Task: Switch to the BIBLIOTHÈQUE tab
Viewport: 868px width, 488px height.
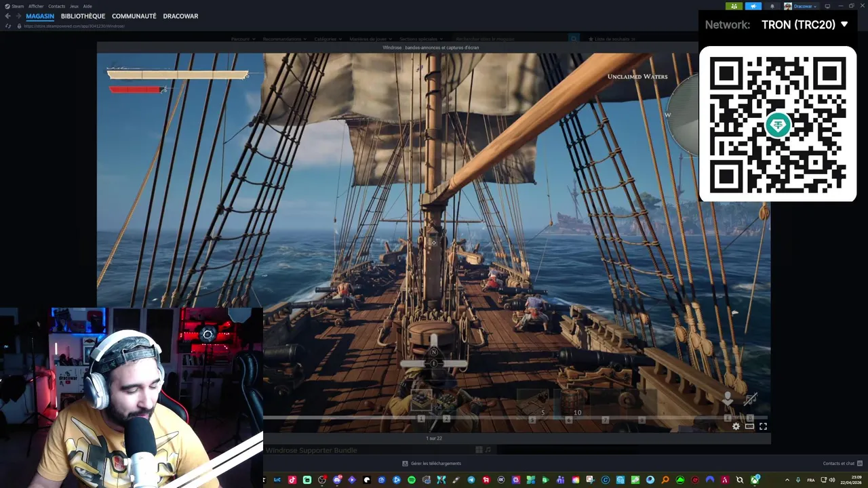Action: coord(83,16)
